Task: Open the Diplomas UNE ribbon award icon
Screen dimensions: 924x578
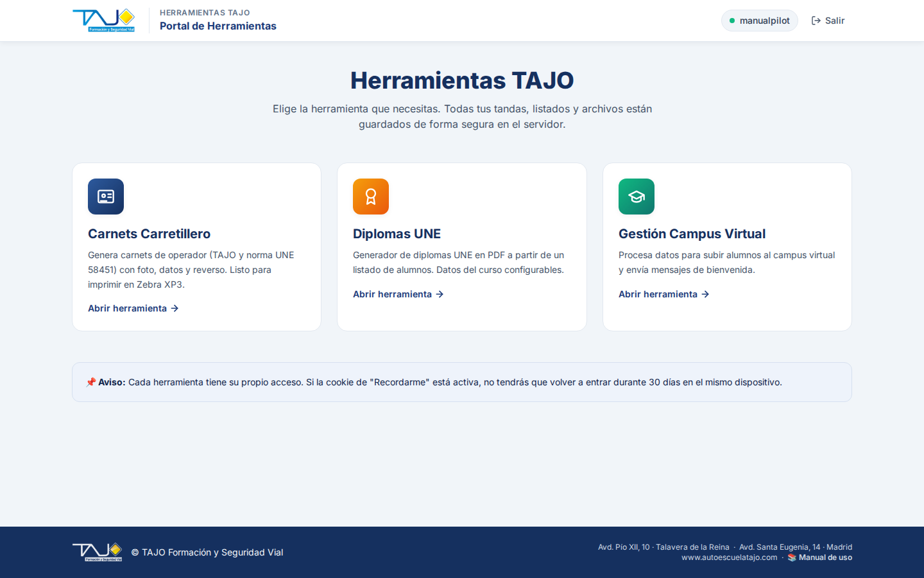Action: pos(371,197)
